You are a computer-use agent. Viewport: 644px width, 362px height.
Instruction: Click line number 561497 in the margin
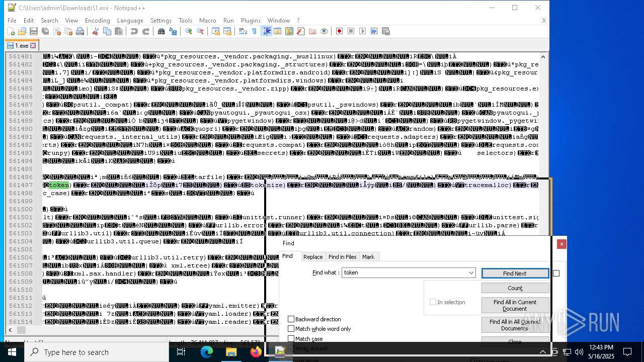[21, 185]
